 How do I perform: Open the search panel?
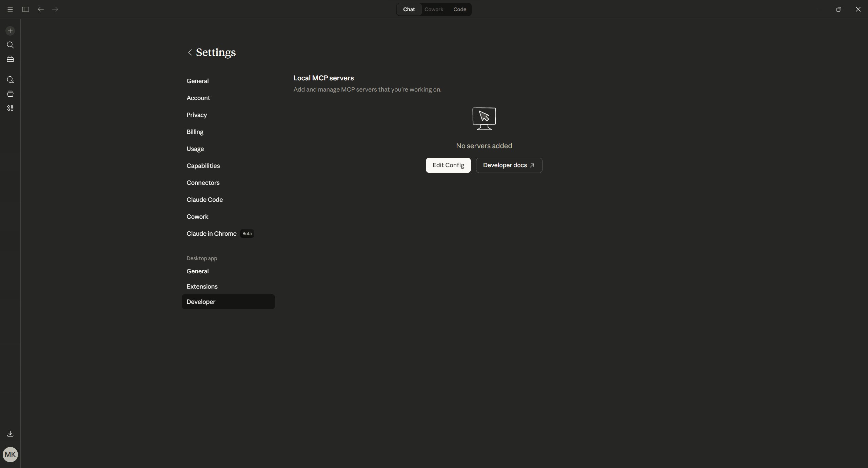[x=10, y=45]
